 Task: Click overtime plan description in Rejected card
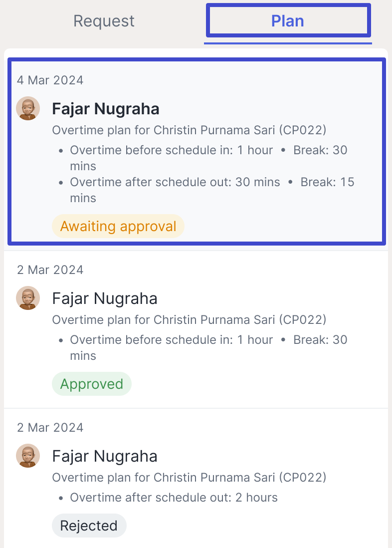[x=189, y=478]
